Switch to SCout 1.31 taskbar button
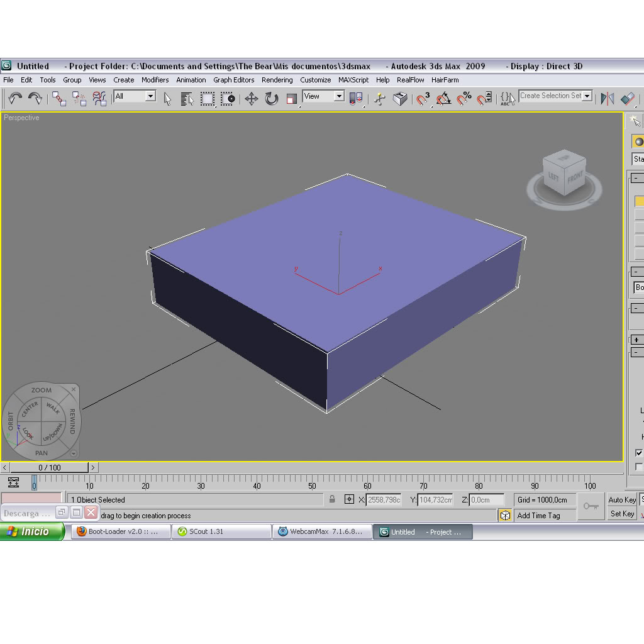 pos(221,531)
